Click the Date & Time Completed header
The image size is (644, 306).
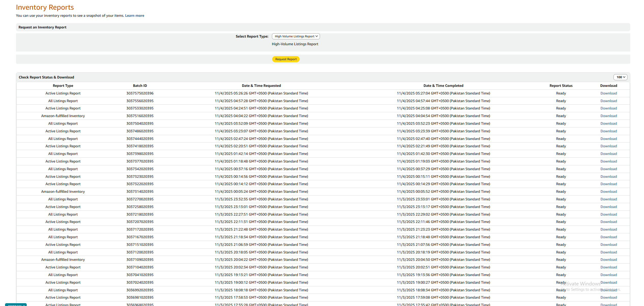443,86
